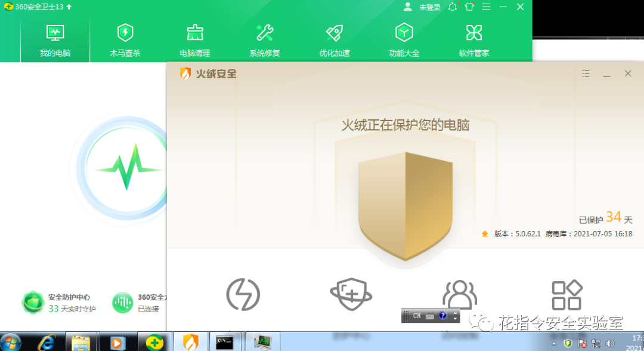Screen dimensions: 644x351
Task: Click 病毒库：2021-07-05 16:18 text
Action: pos(589,234)
